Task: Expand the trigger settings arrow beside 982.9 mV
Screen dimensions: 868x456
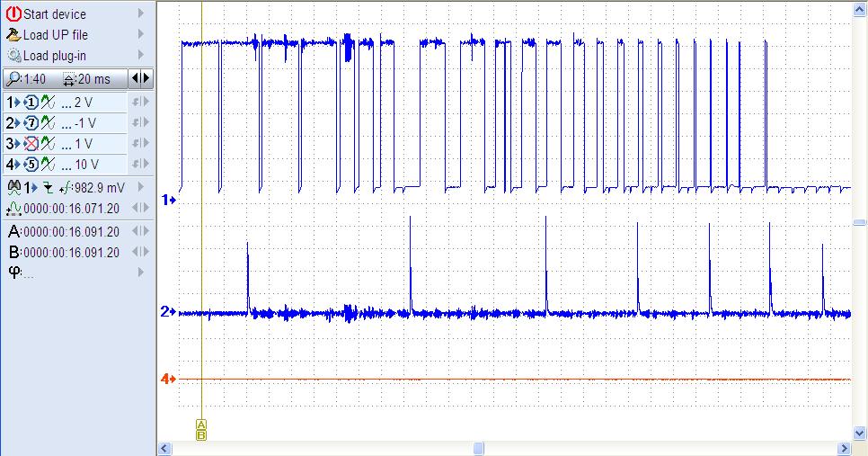Action: pos(140,187)
